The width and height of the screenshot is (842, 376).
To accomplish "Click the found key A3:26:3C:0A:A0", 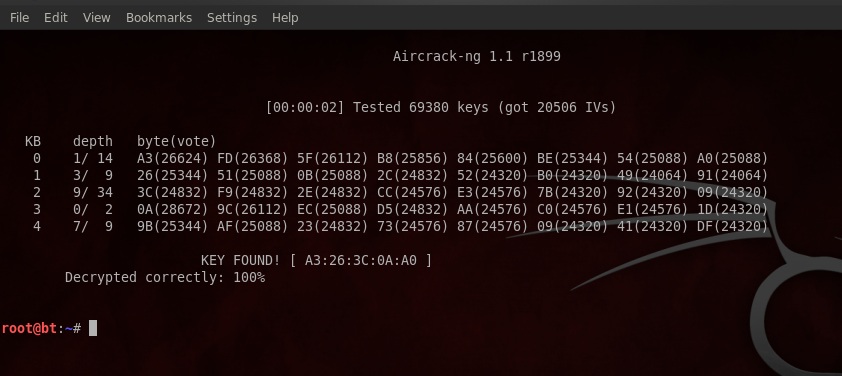I will point(361,261).
